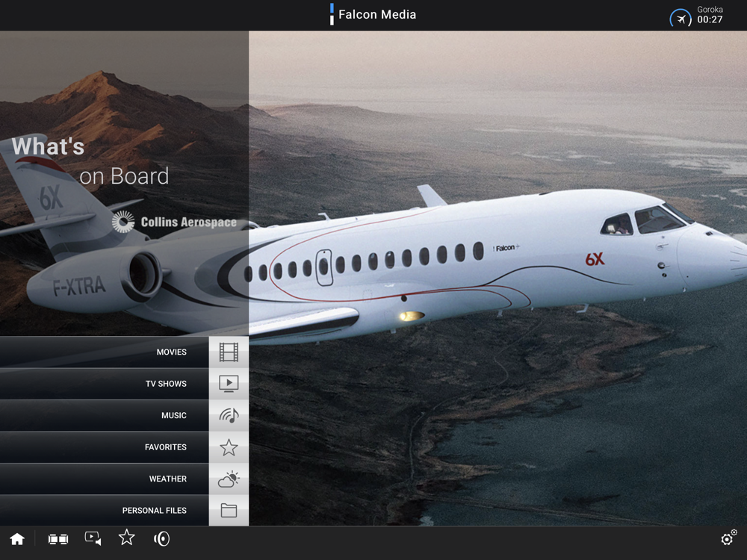Go to Home in bottom bar
The width and height of the screenshot is (747, 560).
click(17, 539)
